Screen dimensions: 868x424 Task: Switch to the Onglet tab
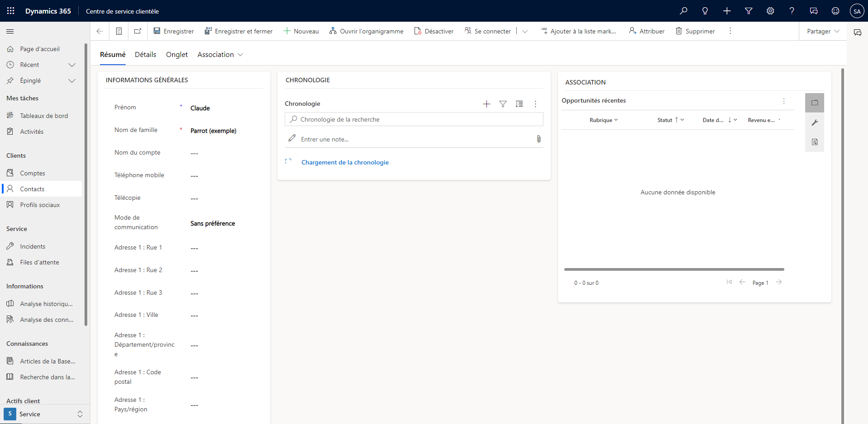pos(176,54)
